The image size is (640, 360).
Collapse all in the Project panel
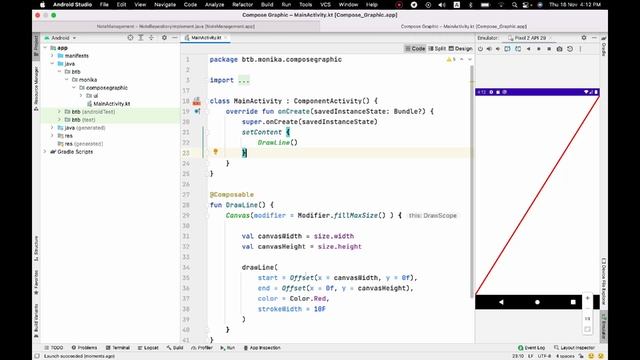(x=151, y=38)
